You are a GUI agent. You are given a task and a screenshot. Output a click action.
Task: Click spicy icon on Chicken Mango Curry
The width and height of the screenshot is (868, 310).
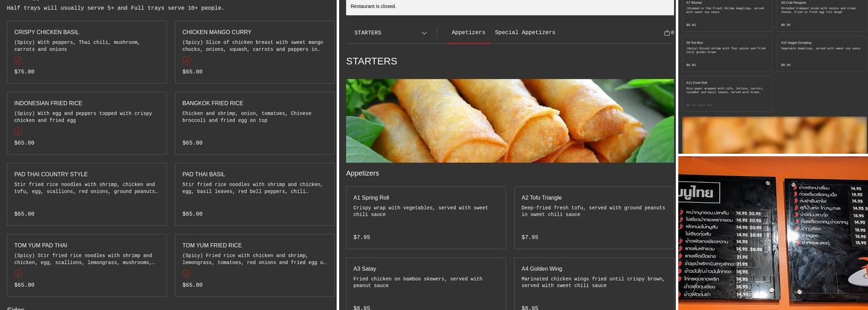coord(187,61)
